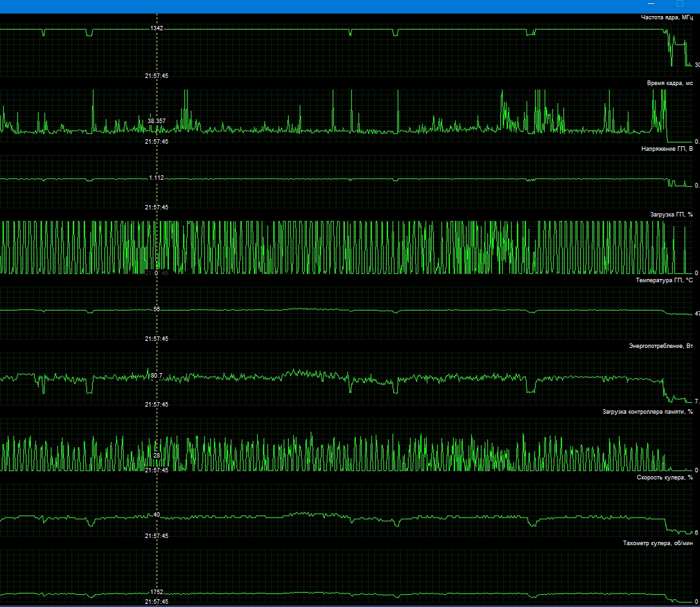
Task: Click the Энергопотребление, Вт graph label
Action: (x=661, y=346)
